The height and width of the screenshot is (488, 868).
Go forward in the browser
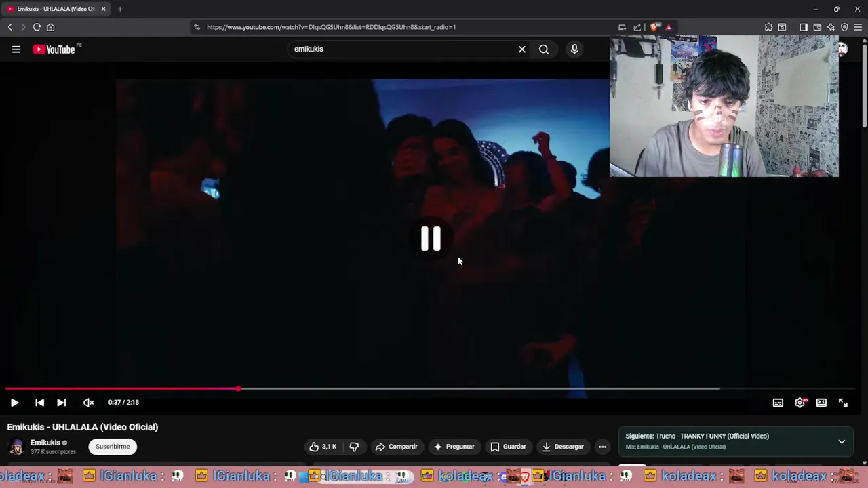point(23,27)
